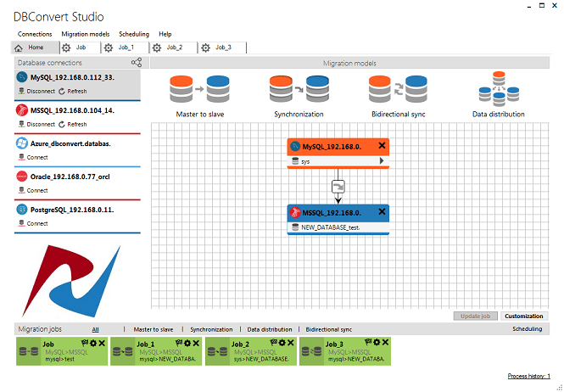Connect to the Azure_dbconvert database
Screen dimensions: 564x392
pyautogui.click(x=33, y=158)
